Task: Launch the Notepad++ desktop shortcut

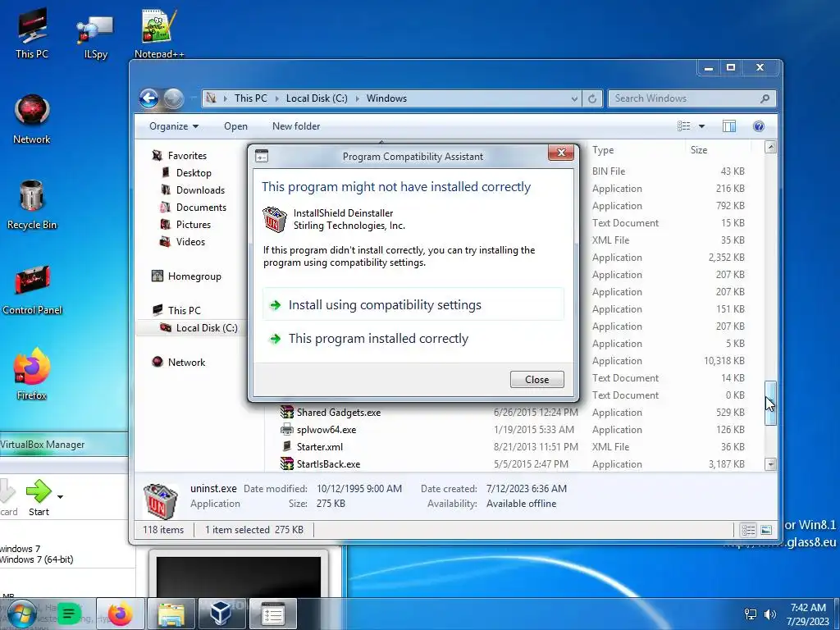Action: point(158,33)
